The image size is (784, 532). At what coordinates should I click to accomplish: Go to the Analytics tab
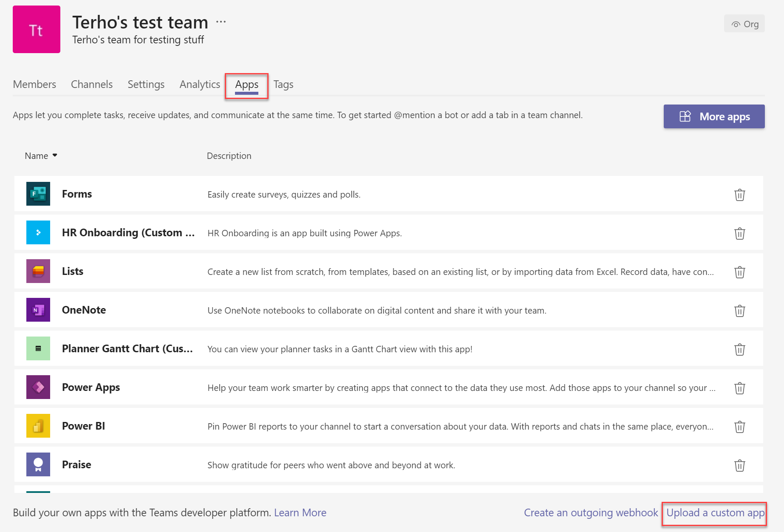pyautogui.click(x=200, y=85)
